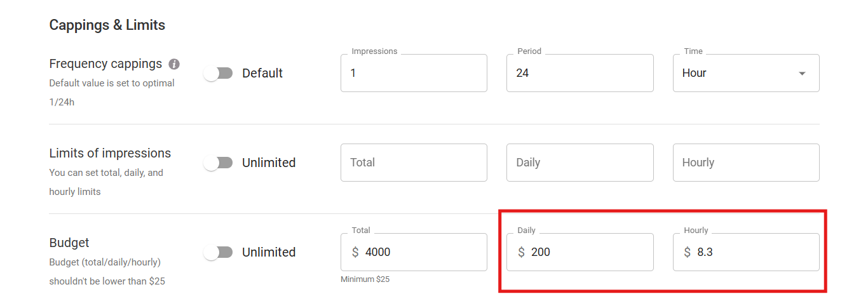Toggle the Frequency cappings Default switch
The width and height of the screenshot is (868, 308).
tap(219, 74)
